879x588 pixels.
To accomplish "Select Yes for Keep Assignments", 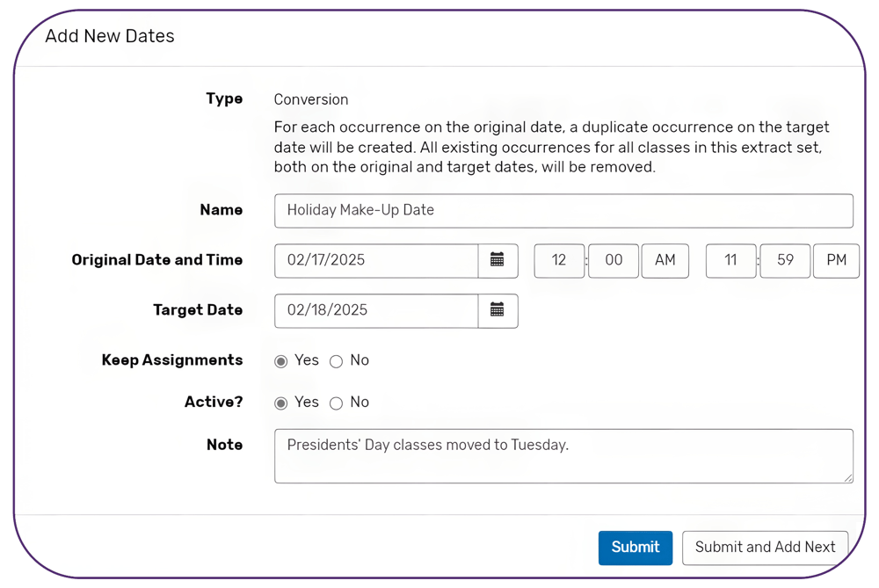I will pos(281,361).
